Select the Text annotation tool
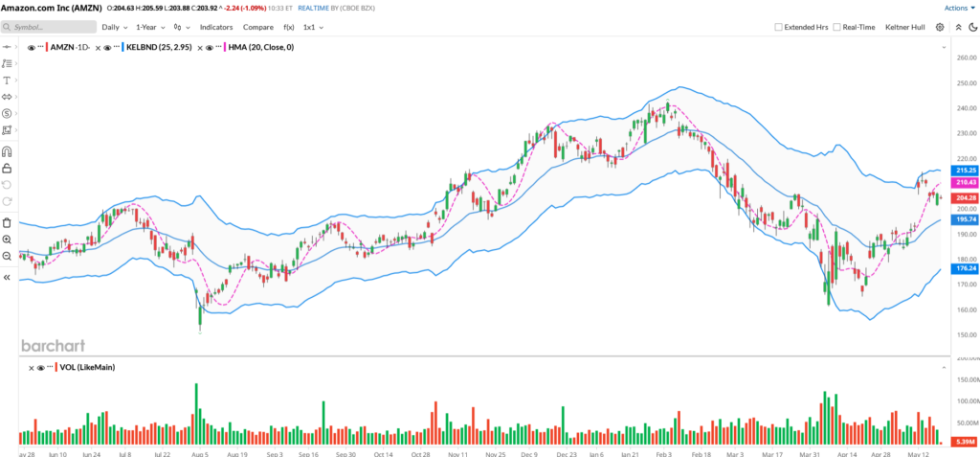The image size is (980, 457). pyautogui.click(x=7, y=80)
